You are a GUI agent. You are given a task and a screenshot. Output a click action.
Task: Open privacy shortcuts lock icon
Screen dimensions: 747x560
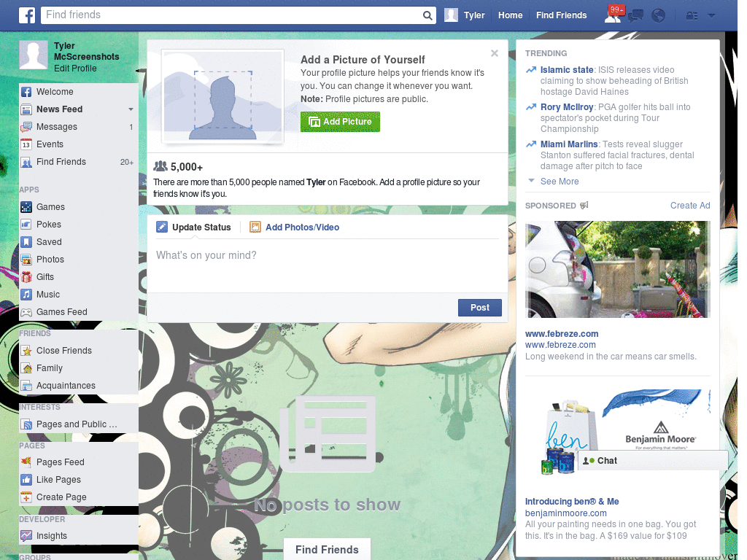click(x=692, y=16)
